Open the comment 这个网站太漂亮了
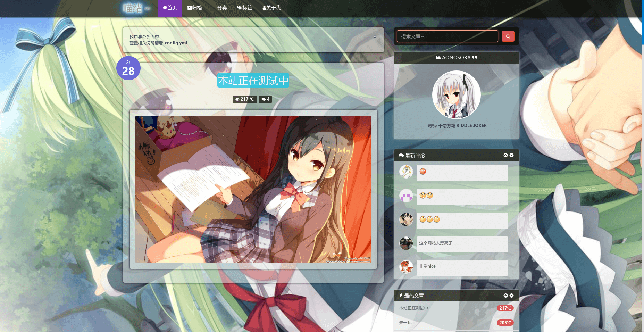644x332 pixels. tap(462, 244)
